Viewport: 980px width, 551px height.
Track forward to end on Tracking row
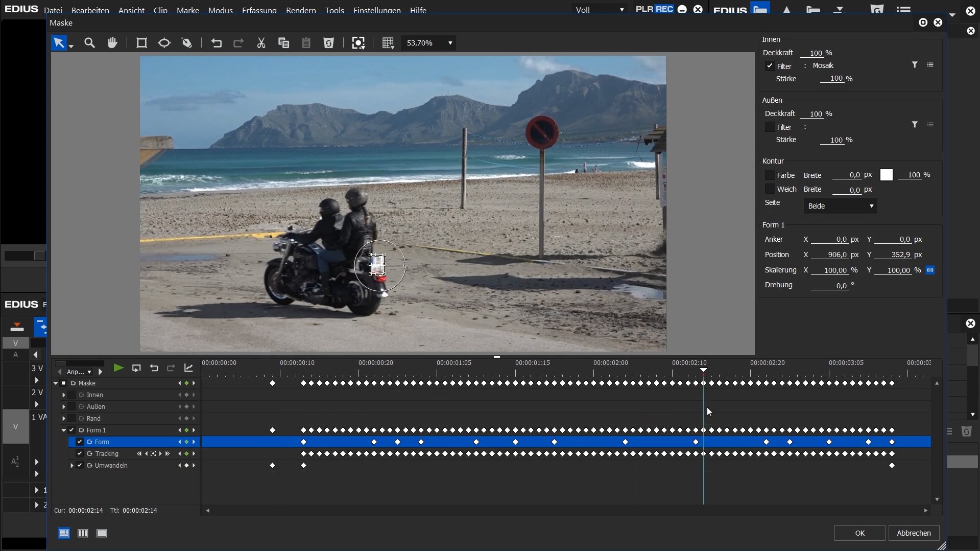[x=167, y=454]
